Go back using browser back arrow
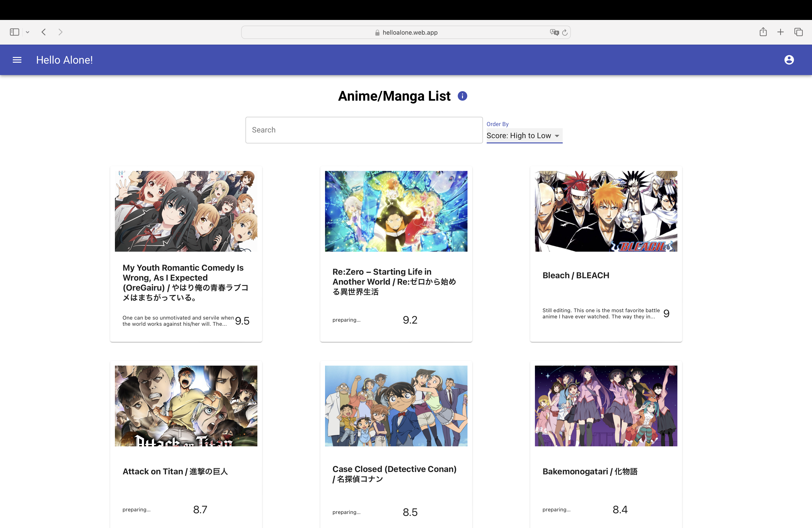The image size is (812, 528). (44, 32)
